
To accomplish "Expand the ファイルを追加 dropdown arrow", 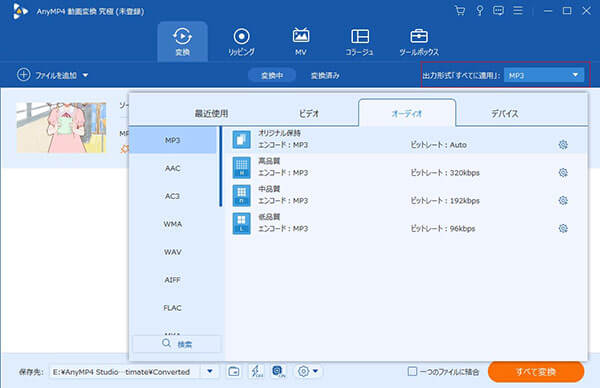I will click(85, 75).
